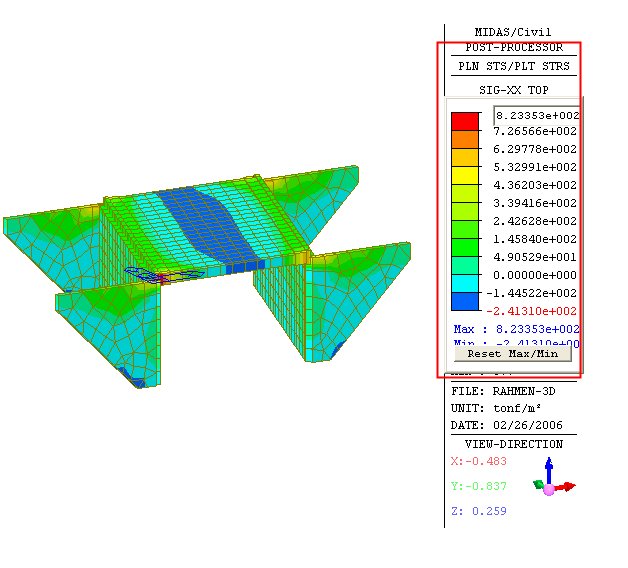Click the Max : 8.23353e+002 text

tap(515, 329)
